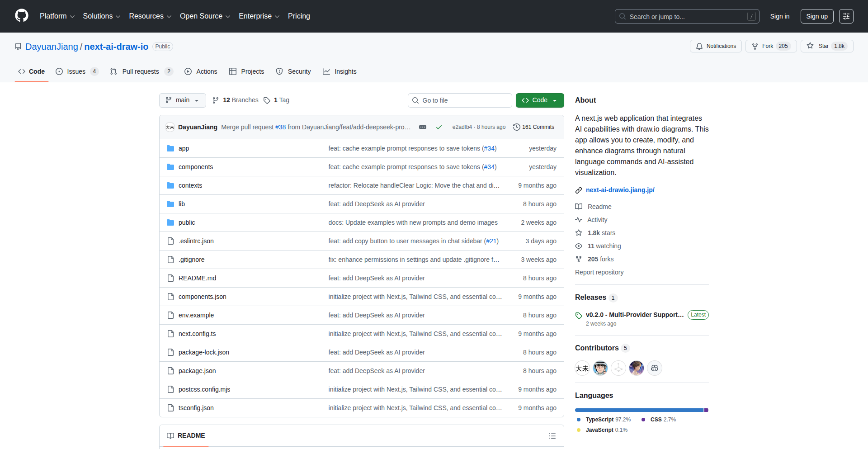
Task: Click the GitHub home logo
Action: [21, 16]
